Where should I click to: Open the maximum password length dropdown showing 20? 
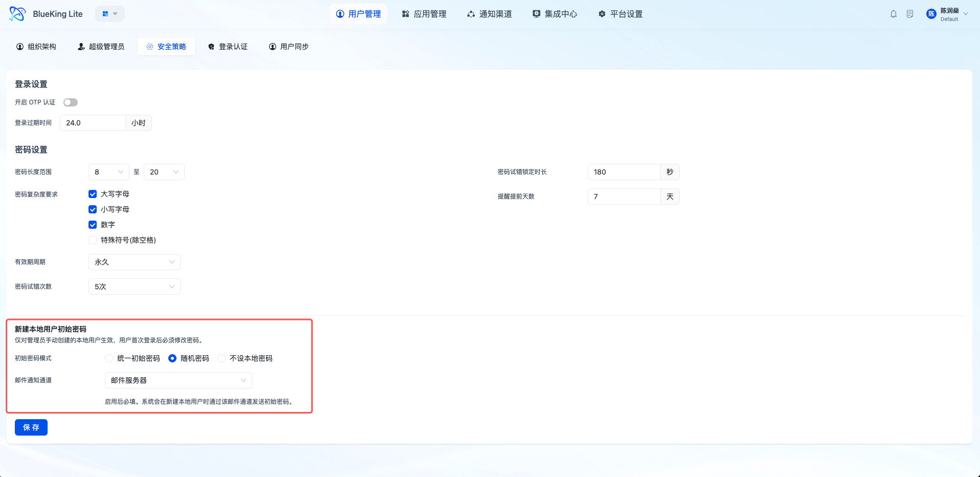(164, 172)
